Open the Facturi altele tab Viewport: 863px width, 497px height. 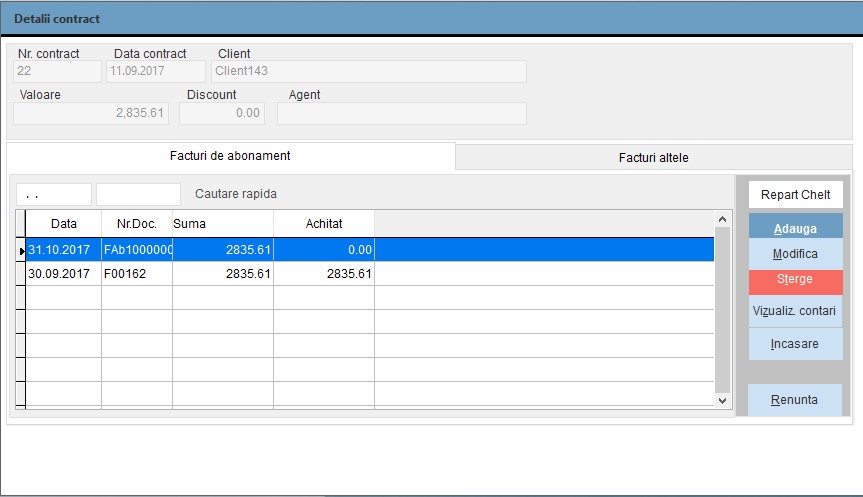point(653,158)
